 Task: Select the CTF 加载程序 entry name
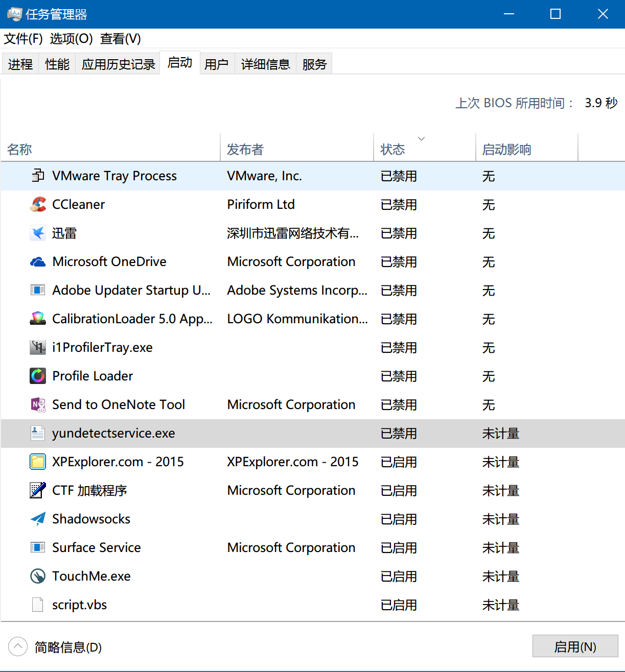pos(89,490)
